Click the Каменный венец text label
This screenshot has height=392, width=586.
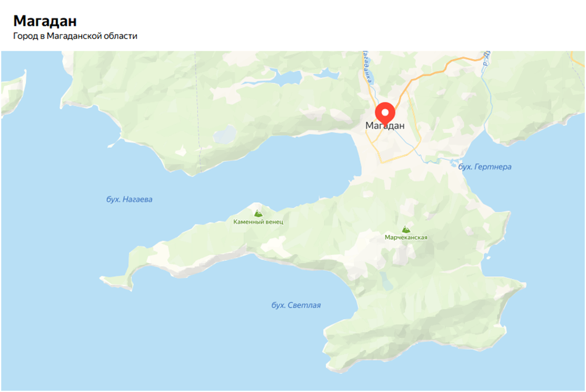coord(258,222)
